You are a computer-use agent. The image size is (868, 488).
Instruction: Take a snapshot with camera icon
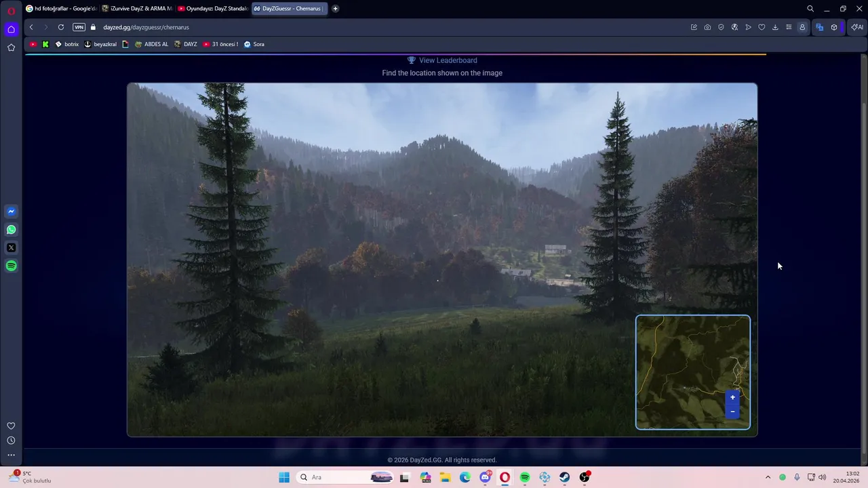[707, 27]
